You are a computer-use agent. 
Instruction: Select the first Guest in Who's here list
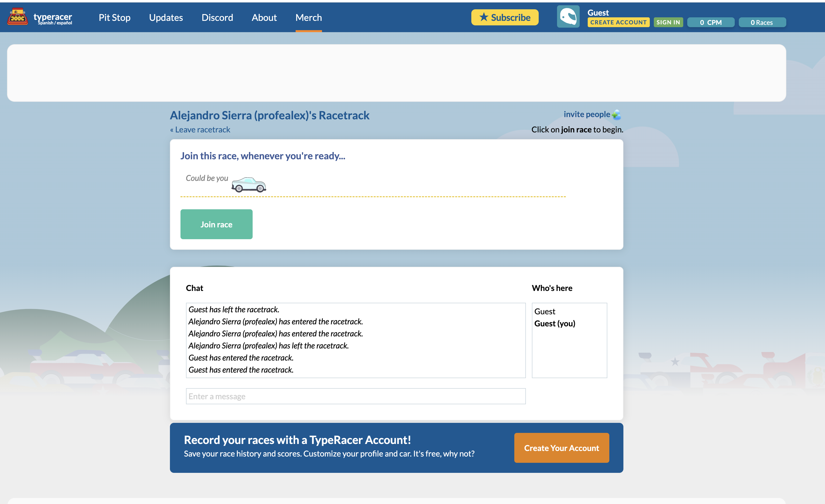pyautogui.click(x=545, y=312)
